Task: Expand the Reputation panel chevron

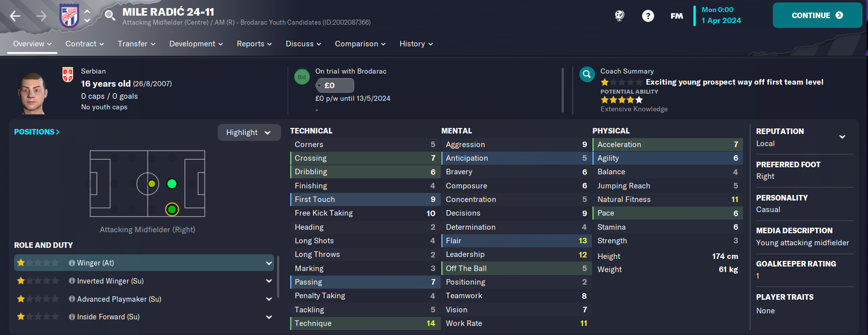Action: pos(842,137)
